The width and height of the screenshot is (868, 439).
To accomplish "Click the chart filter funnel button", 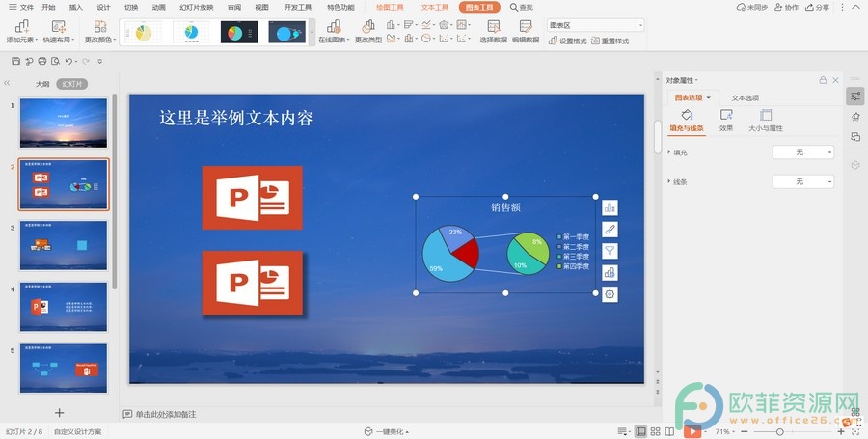I will [610, 251].
